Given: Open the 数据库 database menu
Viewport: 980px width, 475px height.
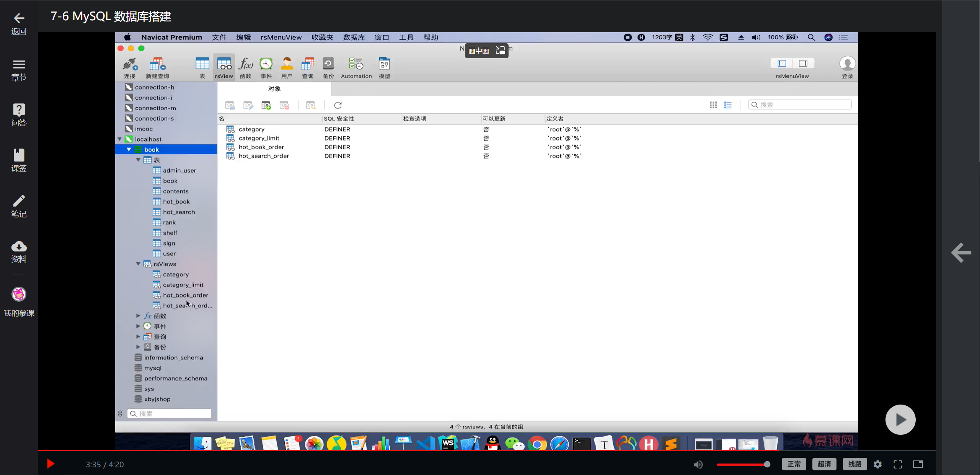Looking at the screenshot, I should point(354,37).
